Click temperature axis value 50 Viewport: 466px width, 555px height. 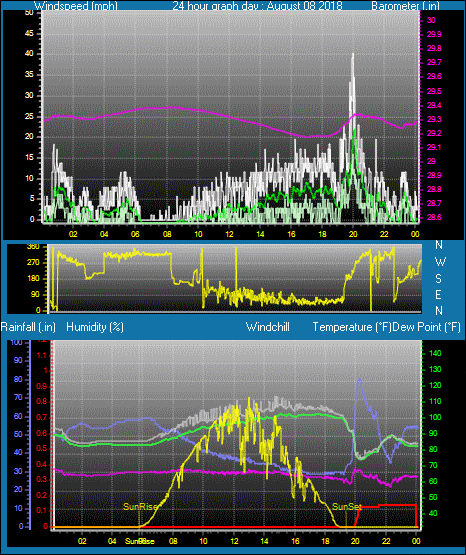click(x=433, y=497)
